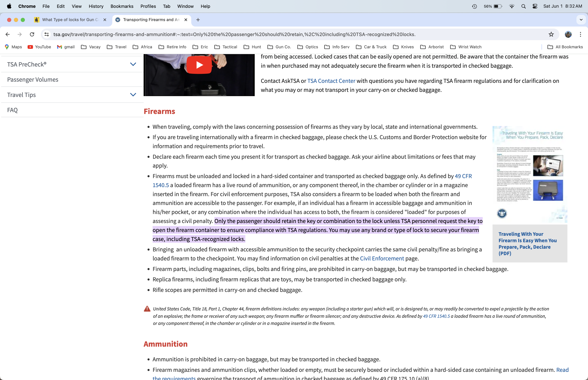Go back with the back arrow
This screenshot has height=380, width=588.
coord(8,34)
